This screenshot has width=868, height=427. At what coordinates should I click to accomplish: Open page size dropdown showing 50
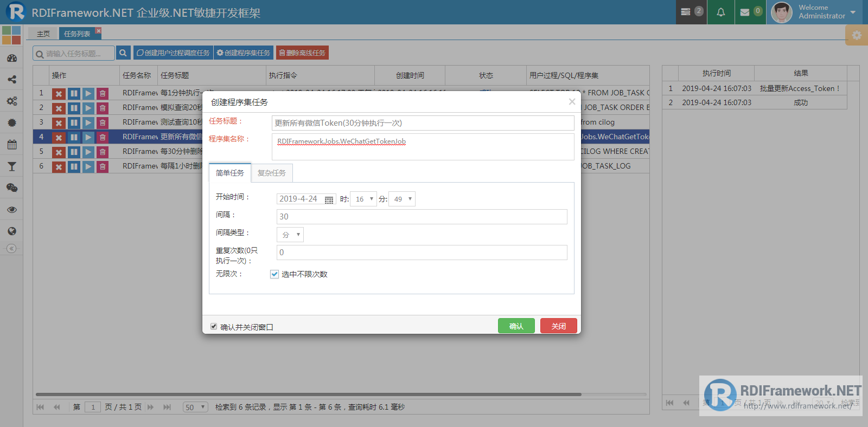[x=195, y=407]
